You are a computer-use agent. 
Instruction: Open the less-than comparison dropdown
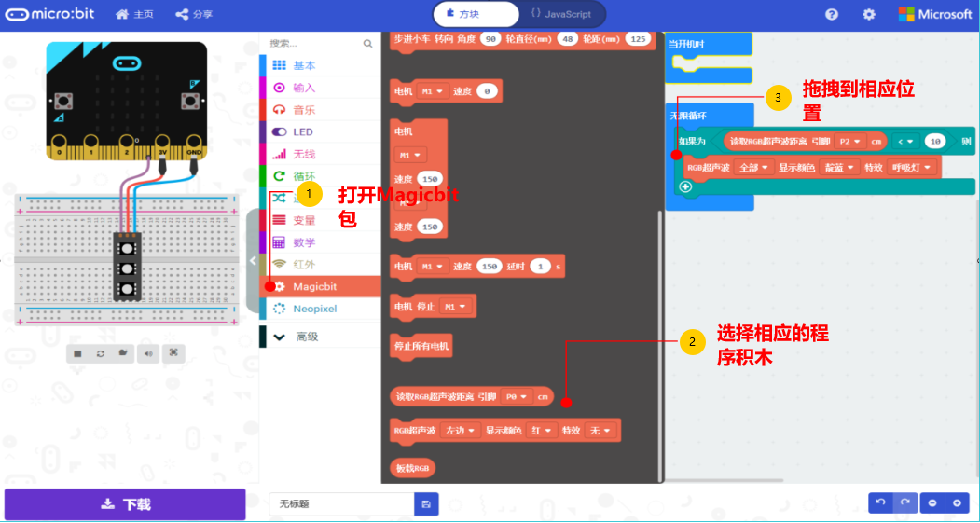tap(905, 142)
